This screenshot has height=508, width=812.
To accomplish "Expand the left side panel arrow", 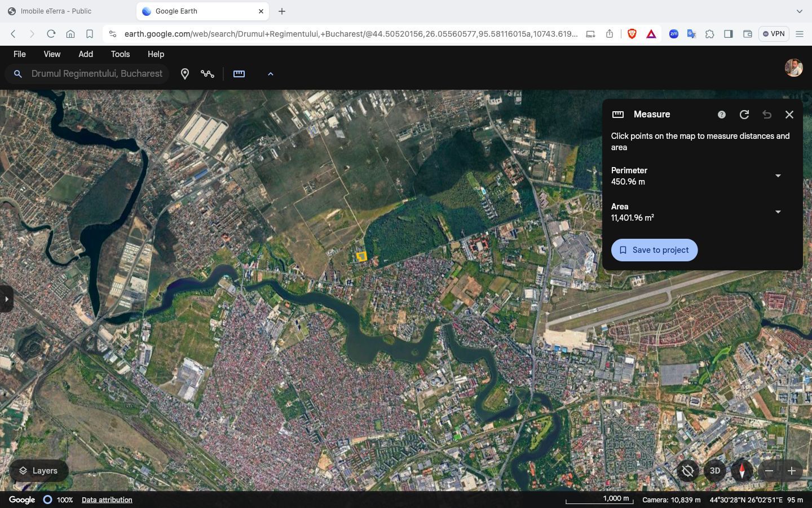I will 6,299.
